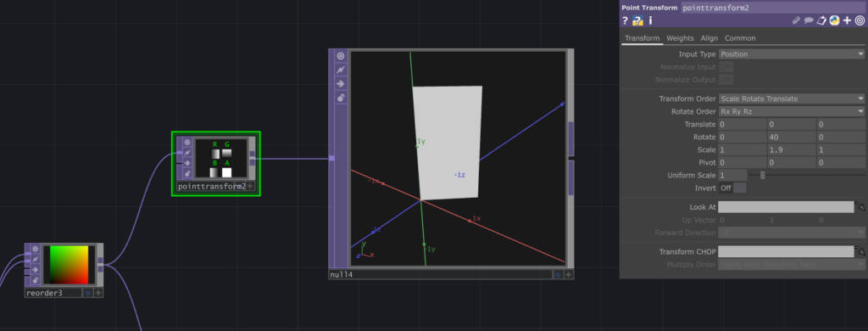The width and height of the screenshot is (868, 331).
Task: Open Python help icon in parameter header
Action: coord(637,20)
